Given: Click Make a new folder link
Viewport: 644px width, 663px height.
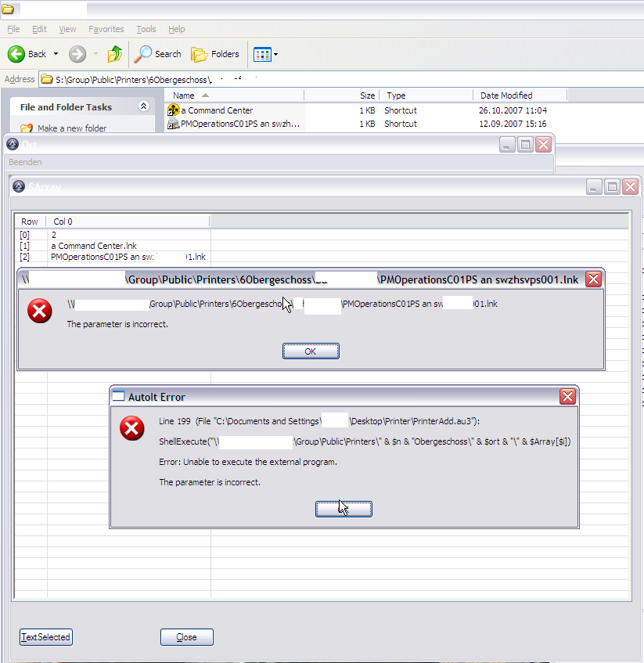Looking at the screenshot, I should coord(72,128).
